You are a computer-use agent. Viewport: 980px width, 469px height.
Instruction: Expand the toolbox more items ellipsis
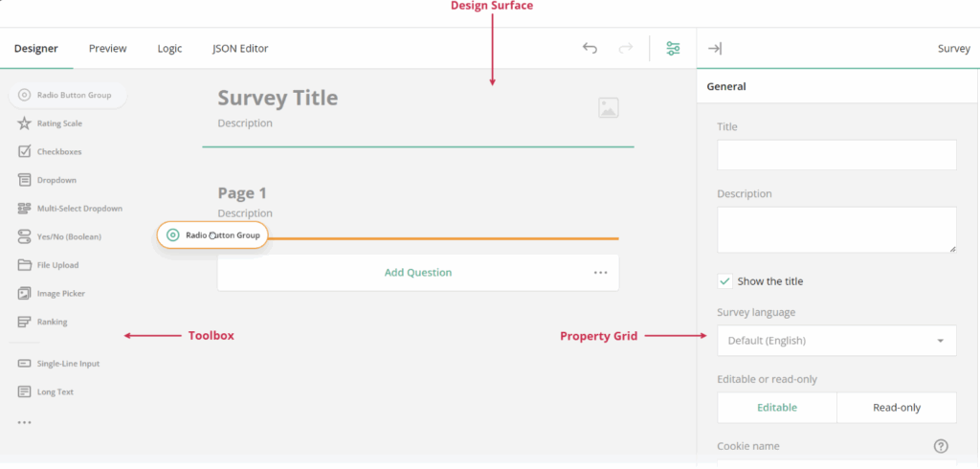(x=24, y=422)
